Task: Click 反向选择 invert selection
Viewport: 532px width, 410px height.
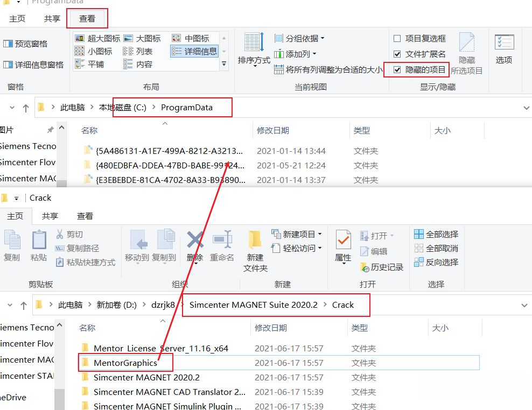Action: click(x=436, y=262)
